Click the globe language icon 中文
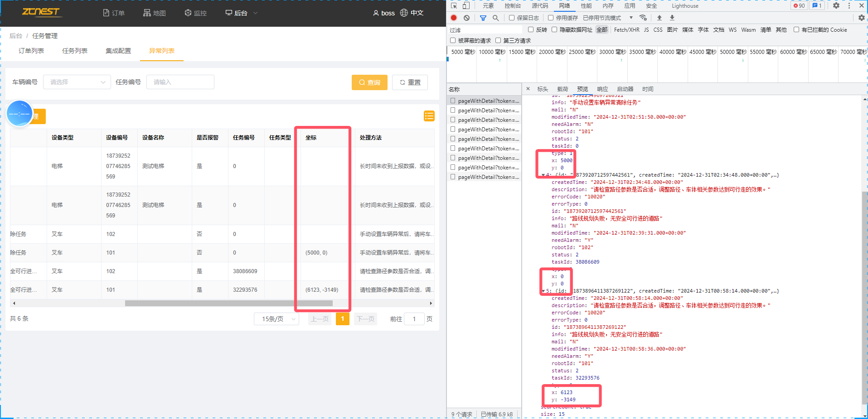 404,13
